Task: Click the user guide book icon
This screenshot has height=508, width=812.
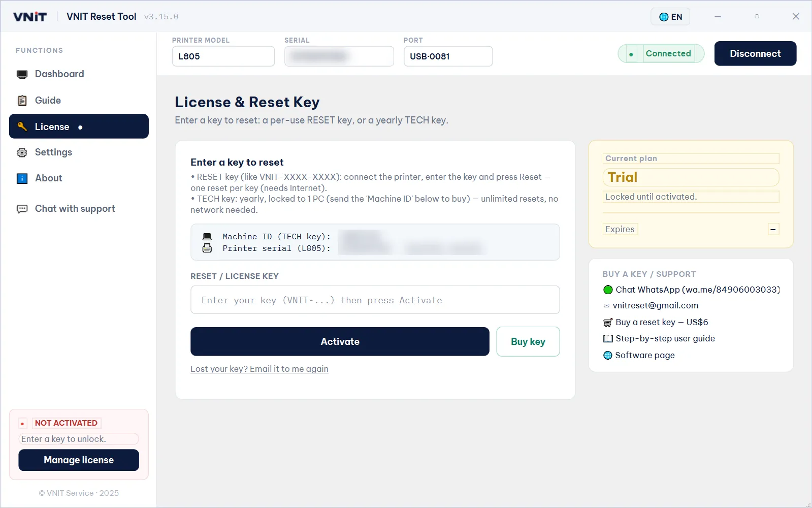Action: 608,339
